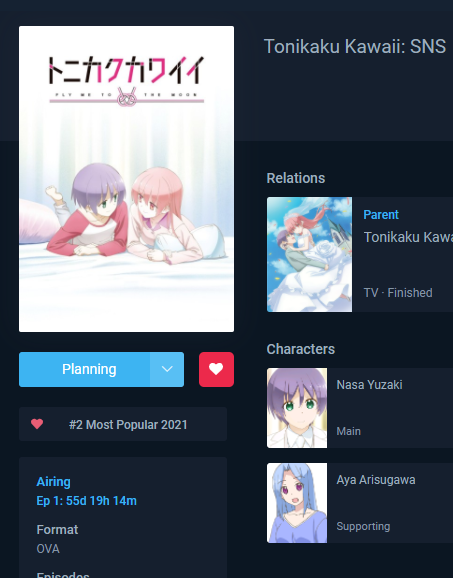Click the OVA format value
The width and height of the screenshot is (453, 578).
[x=48, y=549]
